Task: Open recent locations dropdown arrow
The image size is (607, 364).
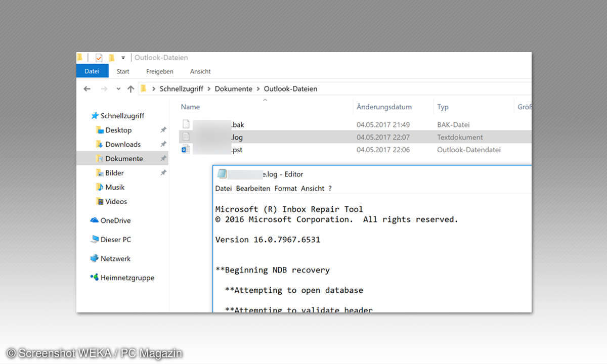Action: [118, 88]
